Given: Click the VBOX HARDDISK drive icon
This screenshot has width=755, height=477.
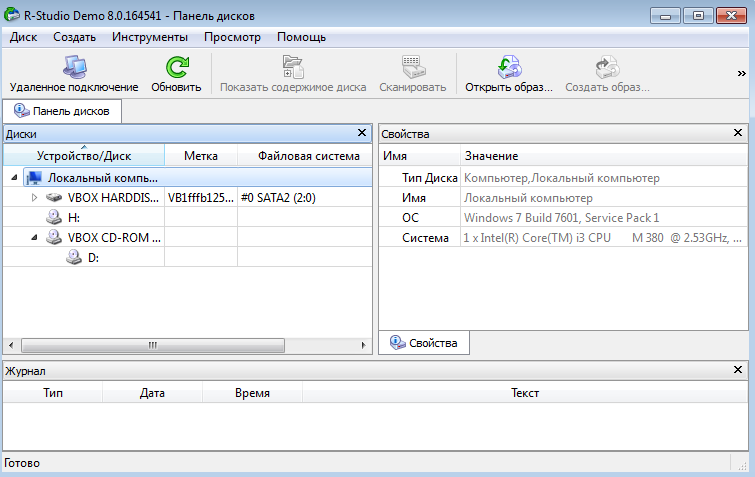Looking at the screenshot, I should coord(54,197).
